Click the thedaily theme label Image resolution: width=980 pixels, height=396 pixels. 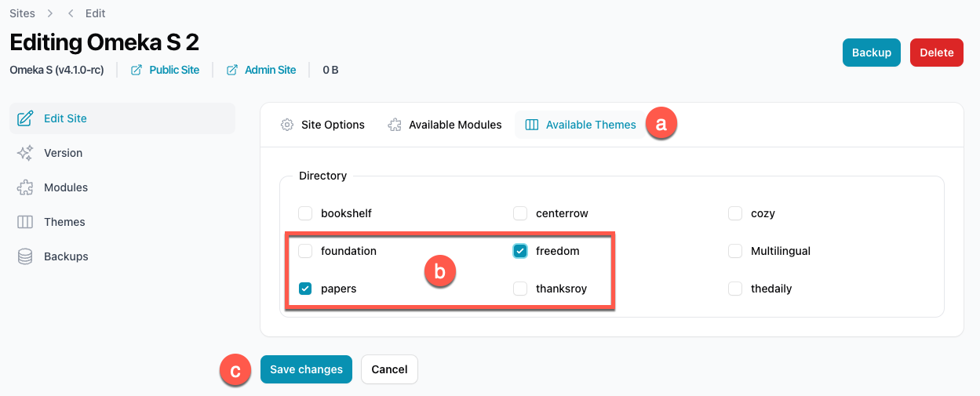(x=771, y=289)
